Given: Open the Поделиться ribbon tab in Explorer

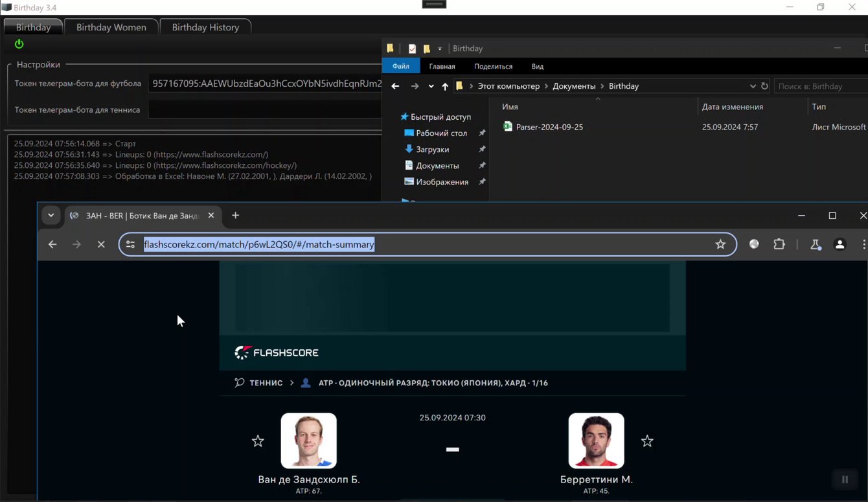Looking at the screenshot, I should 493,66.
